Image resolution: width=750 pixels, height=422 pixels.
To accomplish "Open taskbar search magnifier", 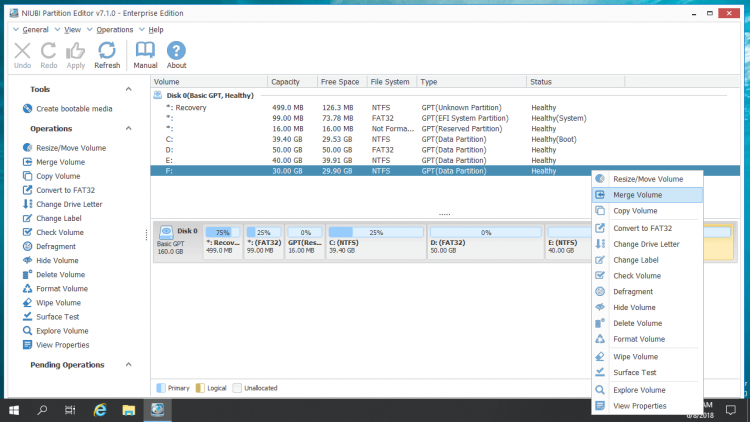I will [42, 410].
